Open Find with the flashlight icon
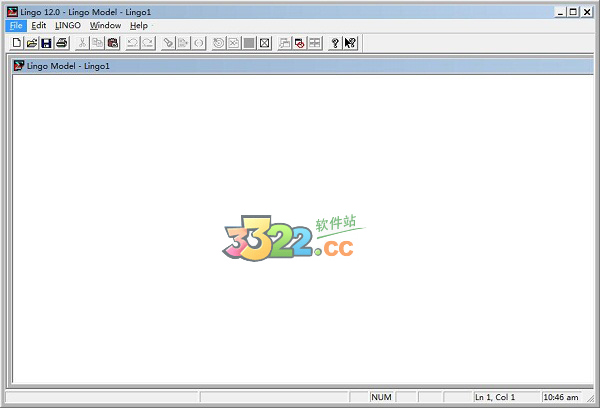 point(168,43)
